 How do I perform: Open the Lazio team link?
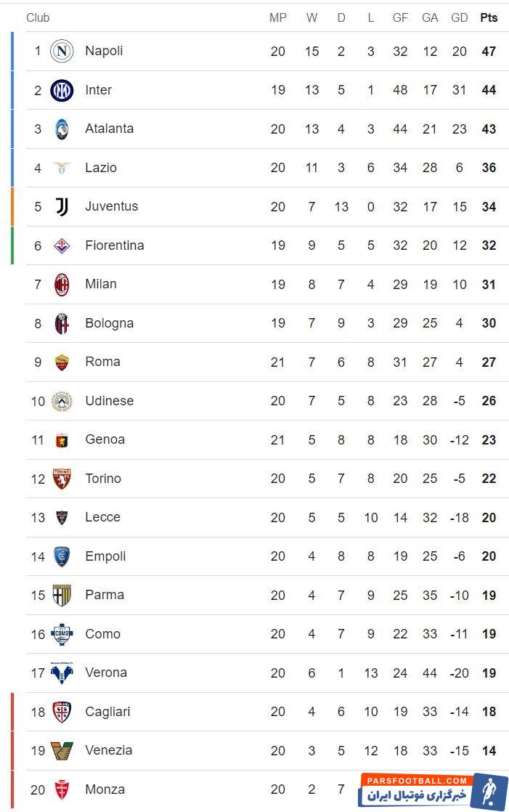pyautogui.click(x=101, y=168)
